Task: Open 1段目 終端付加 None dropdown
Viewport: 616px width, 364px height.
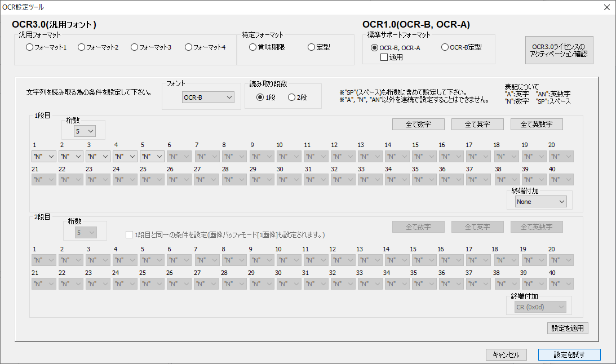Action: pos(540,201)
